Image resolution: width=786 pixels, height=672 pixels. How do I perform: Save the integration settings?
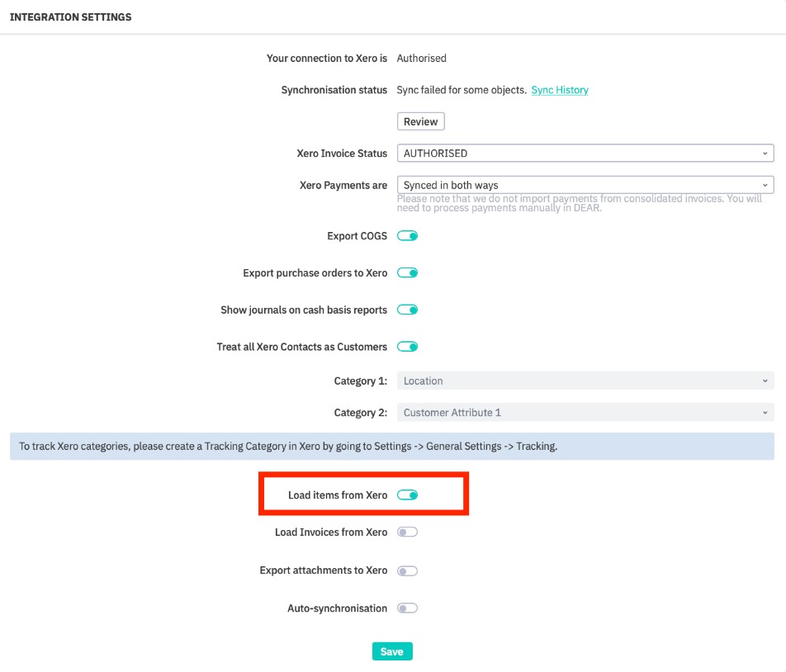click(392, 651)
